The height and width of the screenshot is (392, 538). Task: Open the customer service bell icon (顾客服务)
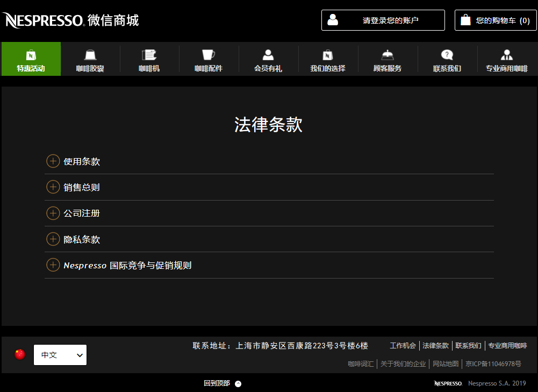[x=387, y=55]
